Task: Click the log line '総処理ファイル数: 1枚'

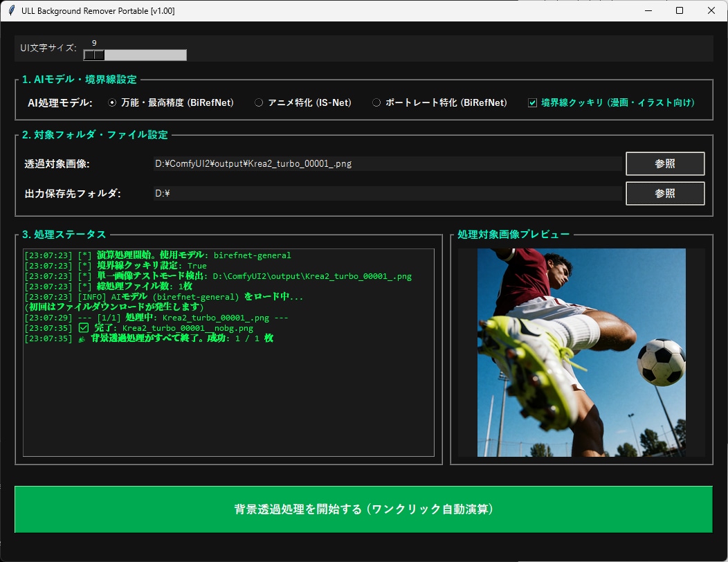Action: tap(108, 286)
